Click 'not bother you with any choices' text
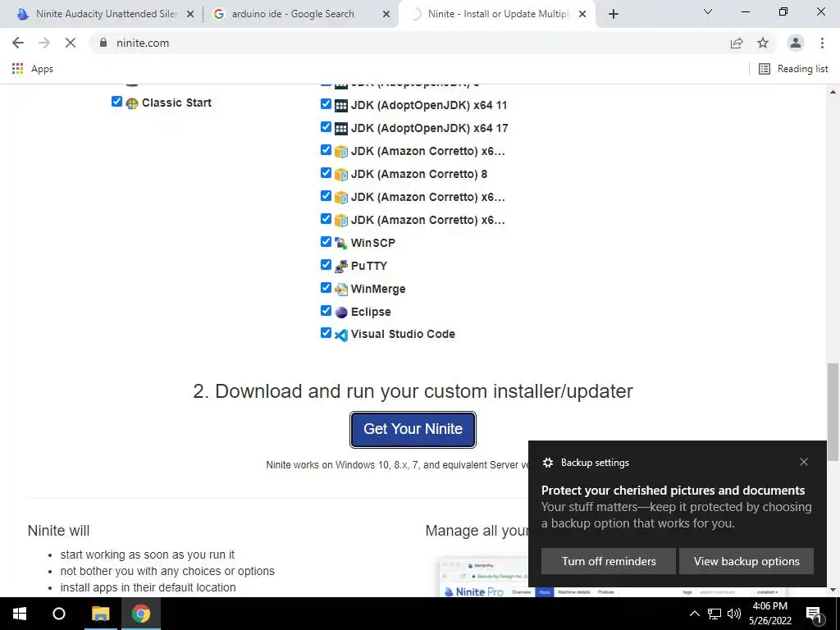The height and width of the screenshot is (630, 840). pos(167,571)
